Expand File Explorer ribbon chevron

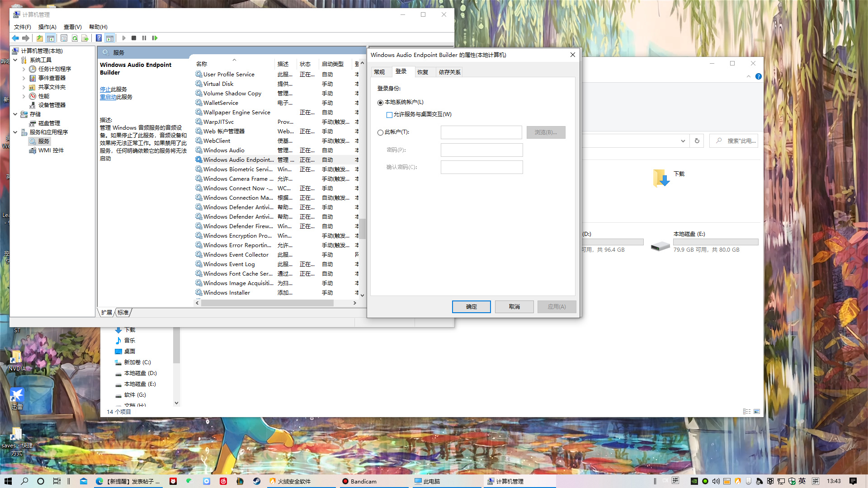coord(749,76)
